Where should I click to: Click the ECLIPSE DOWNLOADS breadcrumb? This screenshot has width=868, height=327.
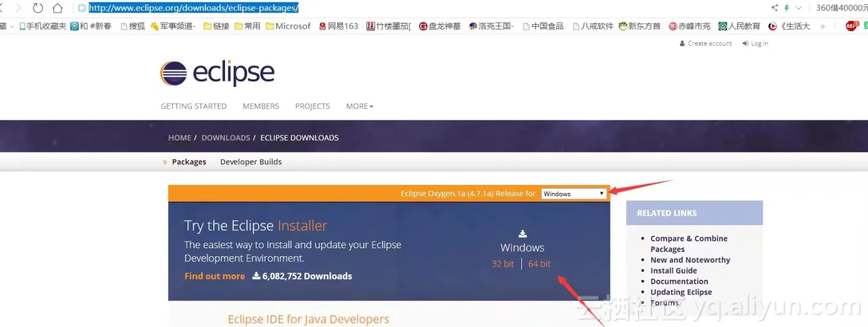click(x=299, y=138)
